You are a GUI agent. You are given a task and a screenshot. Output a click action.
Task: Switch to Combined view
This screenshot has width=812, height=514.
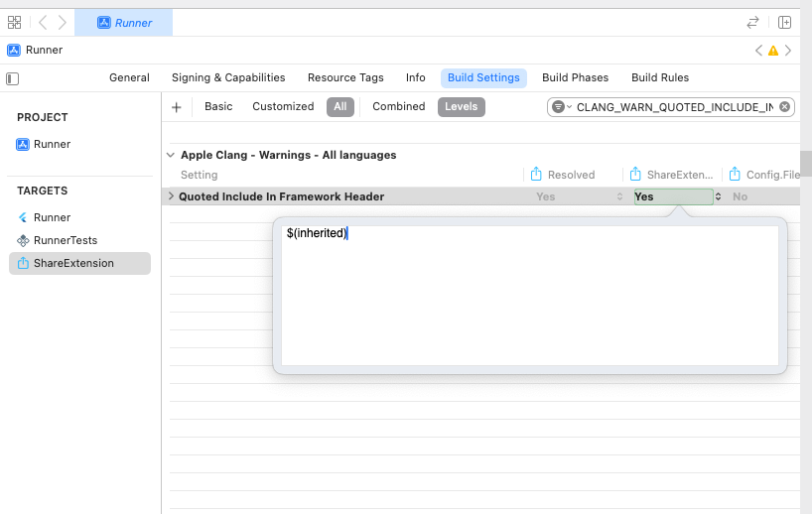pyautogui.click(x=399, y=106)
